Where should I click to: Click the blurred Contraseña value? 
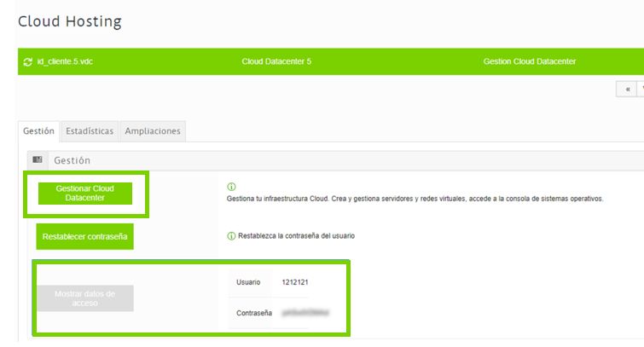coord(305,313)
